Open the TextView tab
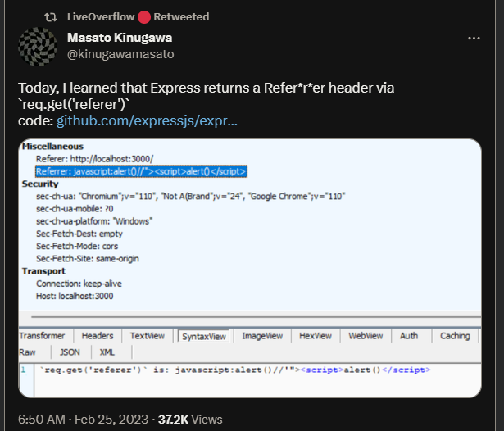The height and width of the screenshot is (431, 504). click(148, 336)
